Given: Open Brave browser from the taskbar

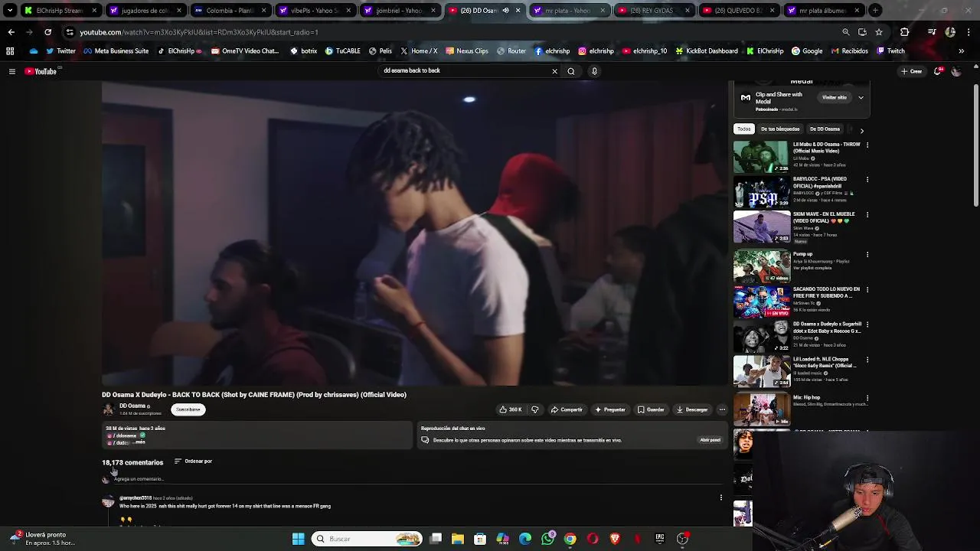Looking at the screenshot, I should [615, 539].
